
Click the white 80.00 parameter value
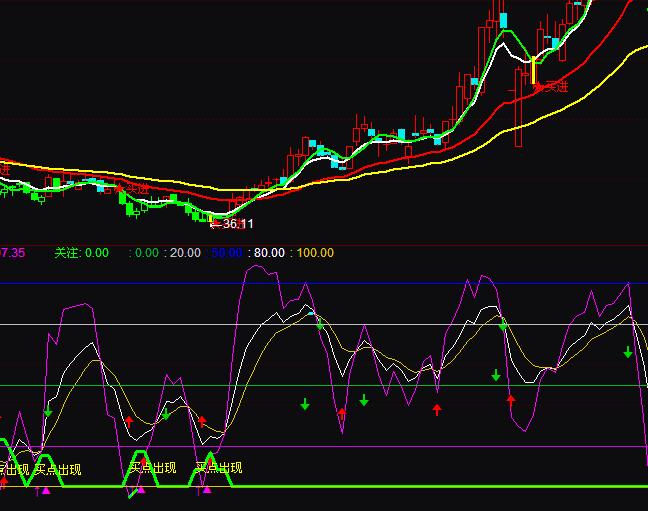pyautogui.click(x=266, y=253)
